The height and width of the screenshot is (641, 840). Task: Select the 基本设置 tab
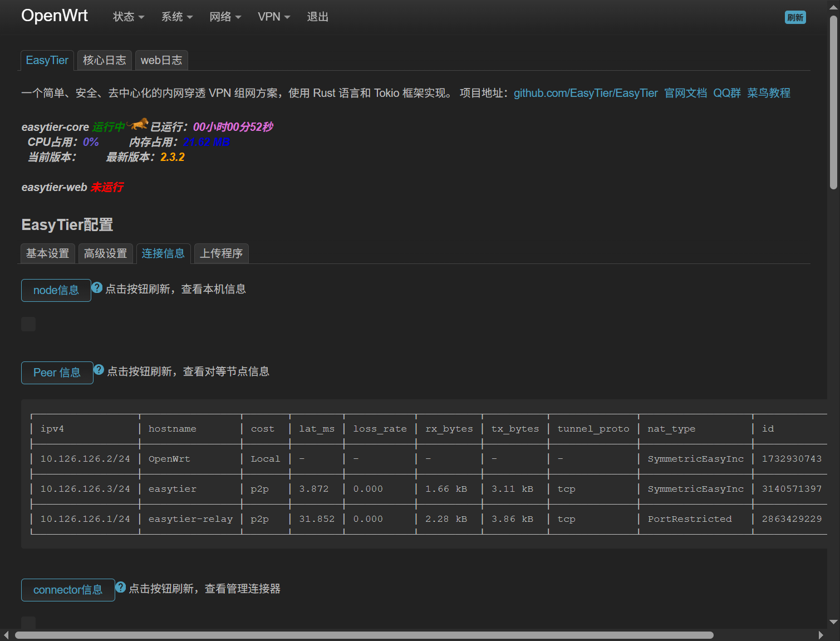(47, 253)
